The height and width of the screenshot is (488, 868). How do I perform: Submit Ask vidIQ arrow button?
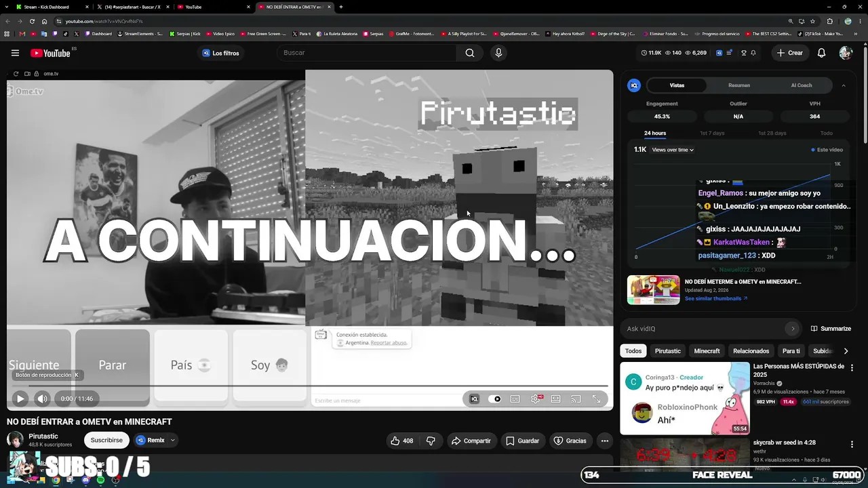(x=792, y=329)
